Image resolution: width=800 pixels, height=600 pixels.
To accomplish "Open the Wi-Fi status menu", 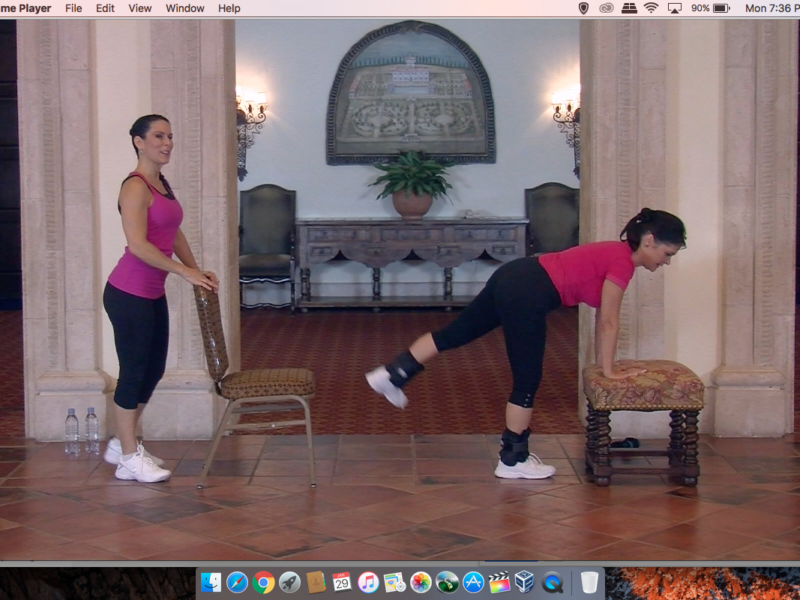I will point(650,9).
